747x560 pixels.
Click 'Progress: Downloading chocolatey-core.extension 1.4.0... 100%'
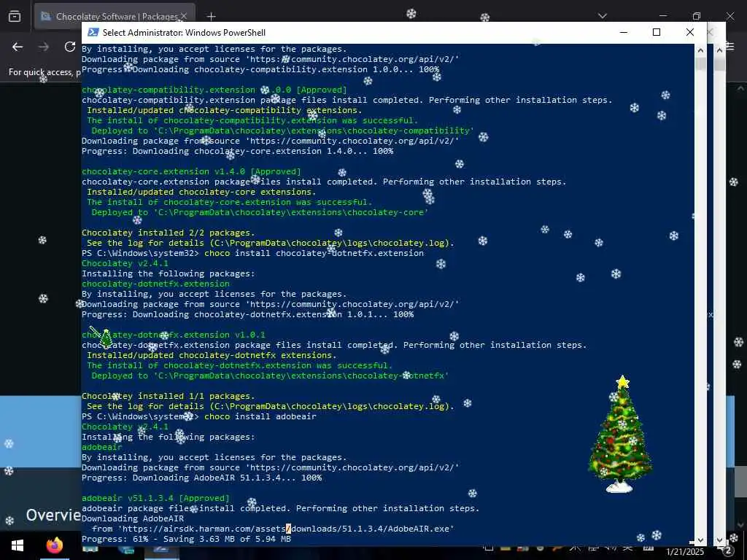click(x=237, y=151)
